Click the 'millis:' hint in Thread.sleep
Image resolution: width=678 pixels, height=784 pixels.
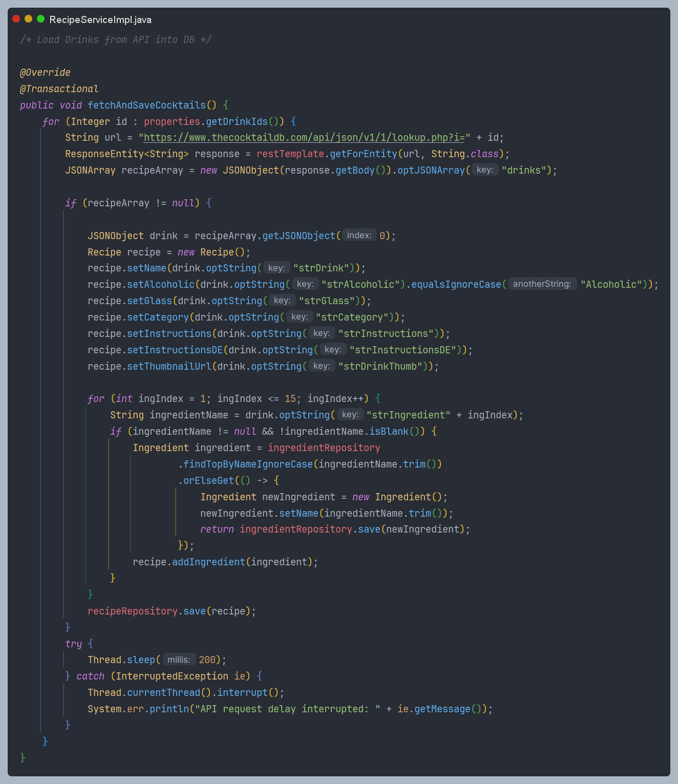179,660
